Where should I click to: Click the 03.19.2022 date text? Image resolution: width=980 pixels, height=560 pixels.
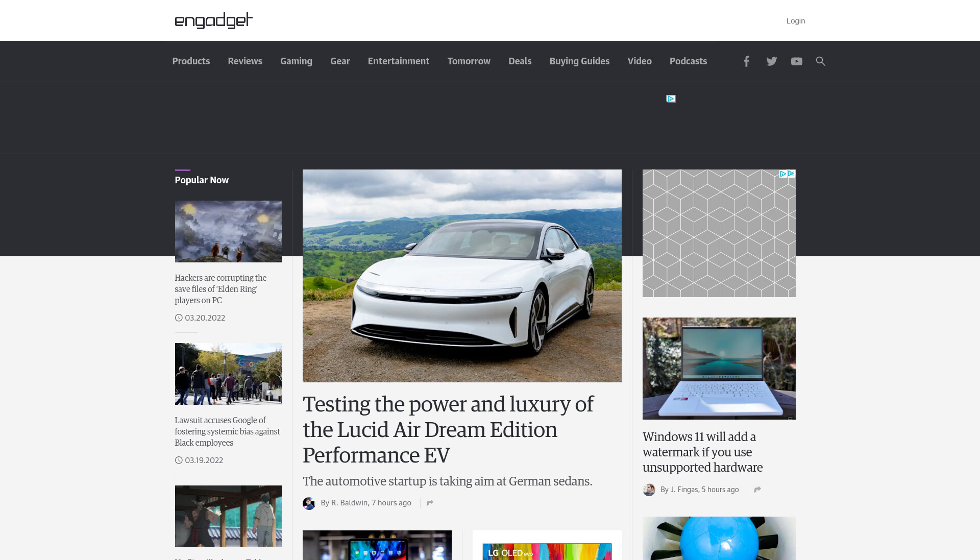[x=204, y=460]
